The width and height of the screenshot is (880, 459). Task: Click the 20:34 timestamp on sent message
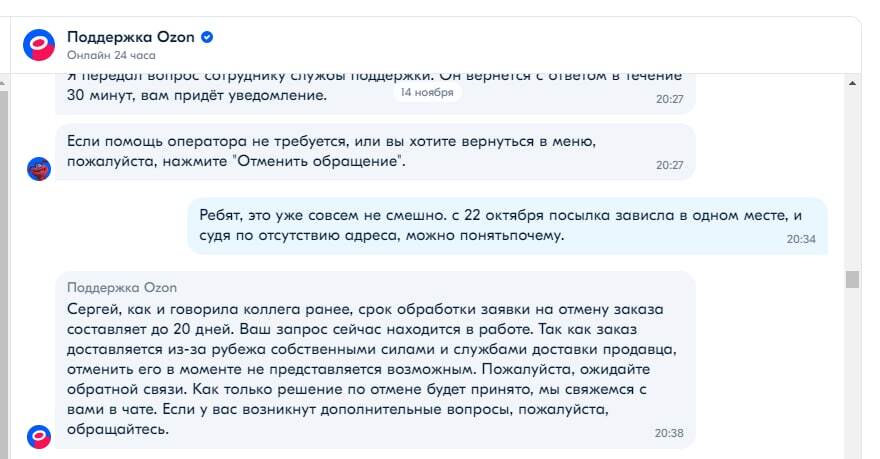801,239
